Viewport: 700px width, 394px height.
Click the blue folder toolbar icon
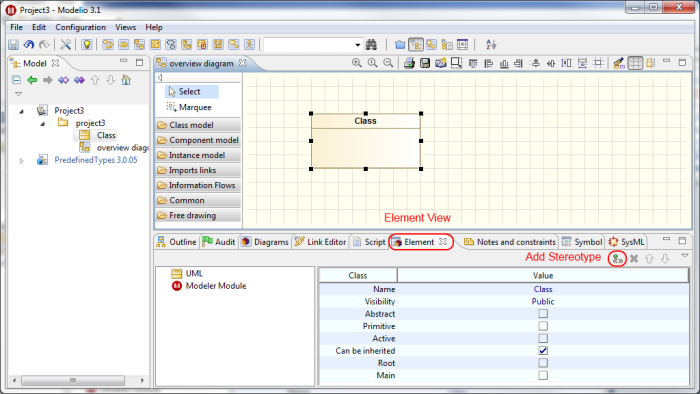[x=400, y=45]
